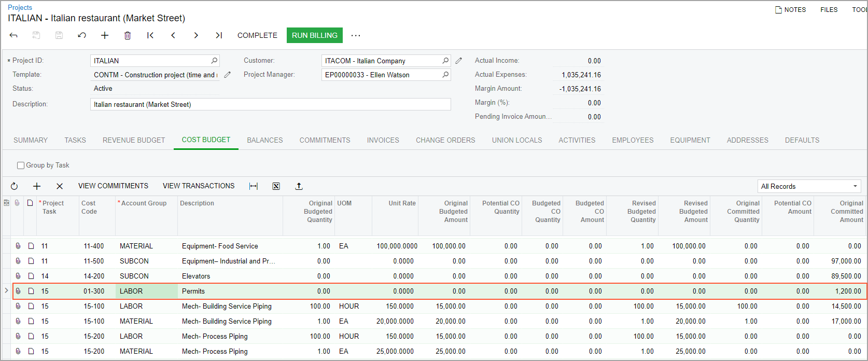Click into the Description text field

tap(270, 104)
